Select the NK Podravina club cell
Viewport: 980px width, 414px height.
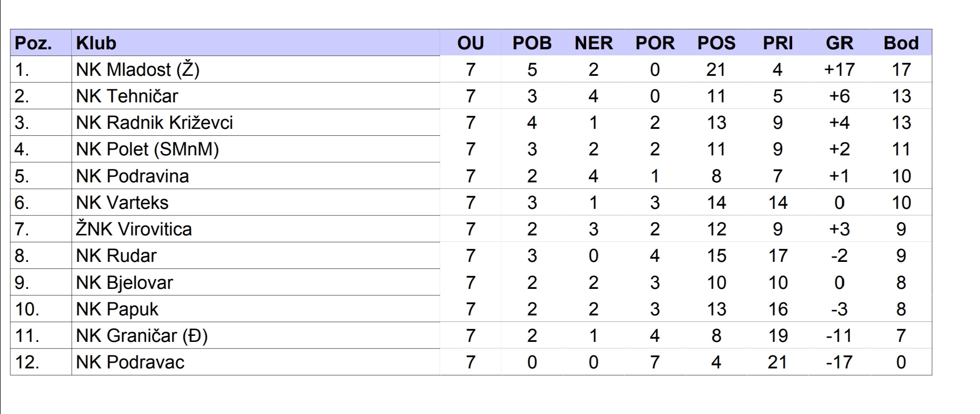coord(133,176)
